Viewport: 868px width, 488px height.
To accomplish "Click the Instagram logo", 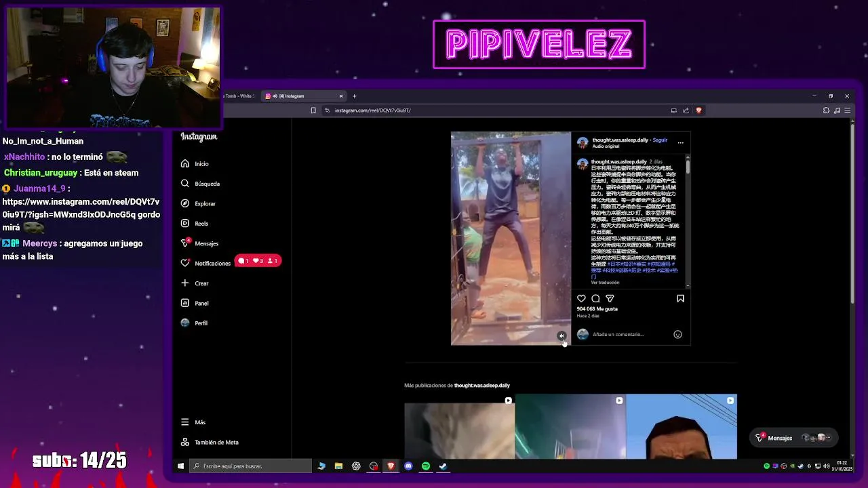I will 199,137.
